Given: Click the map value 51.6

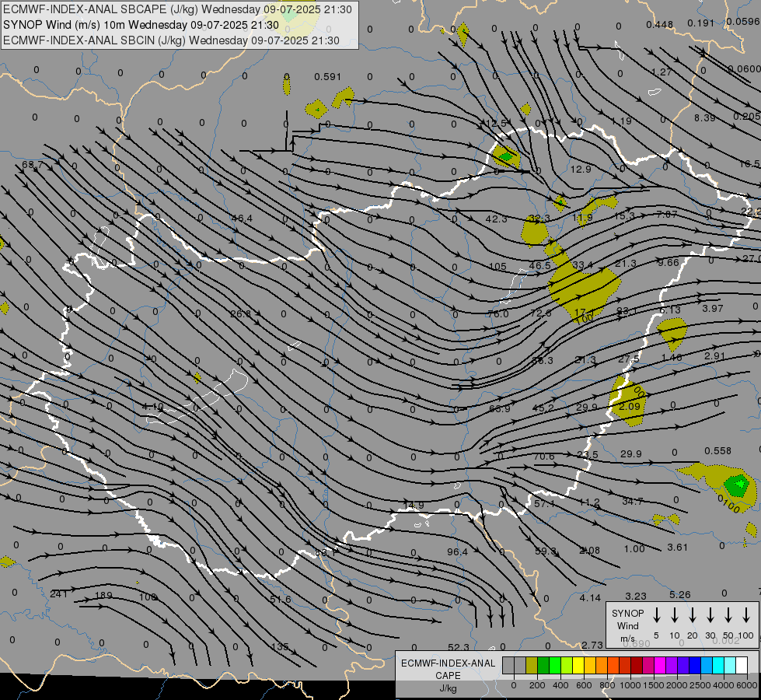Looking at the screenshot, I should click(x=281, y=600).
